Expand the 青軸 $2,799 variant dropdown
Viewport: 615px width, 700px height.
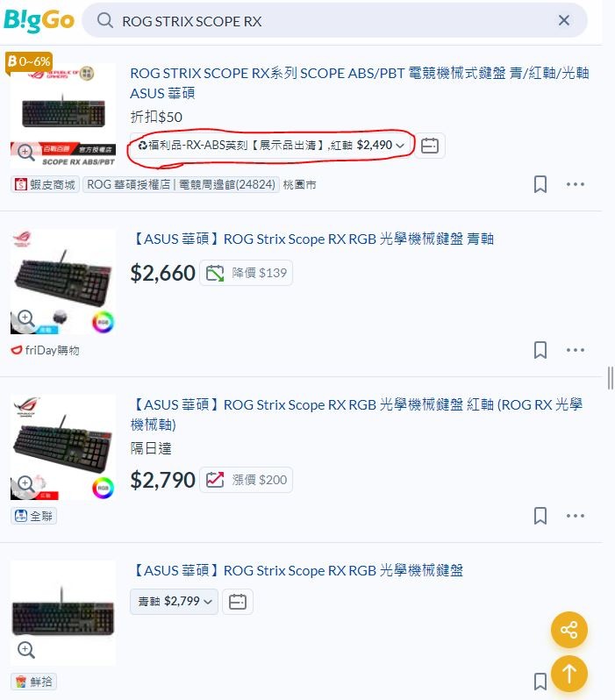pyautogui.click(x=175, y=602)
